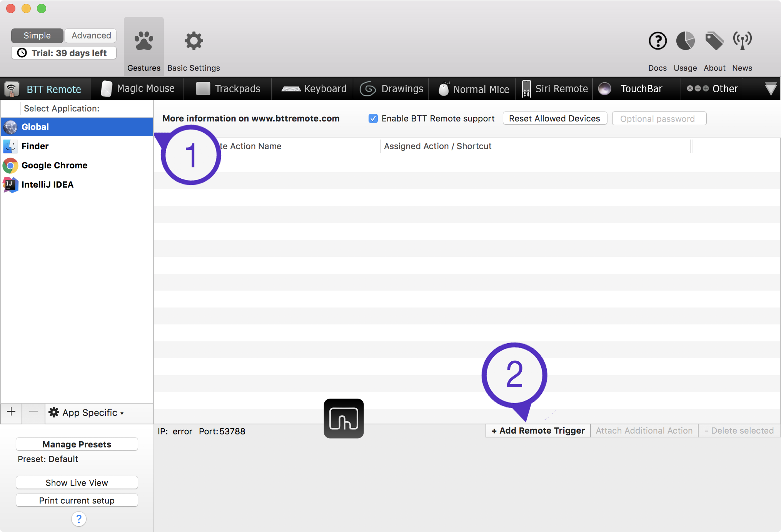
Task: Click the Preset: Default label
Action: 48,459
